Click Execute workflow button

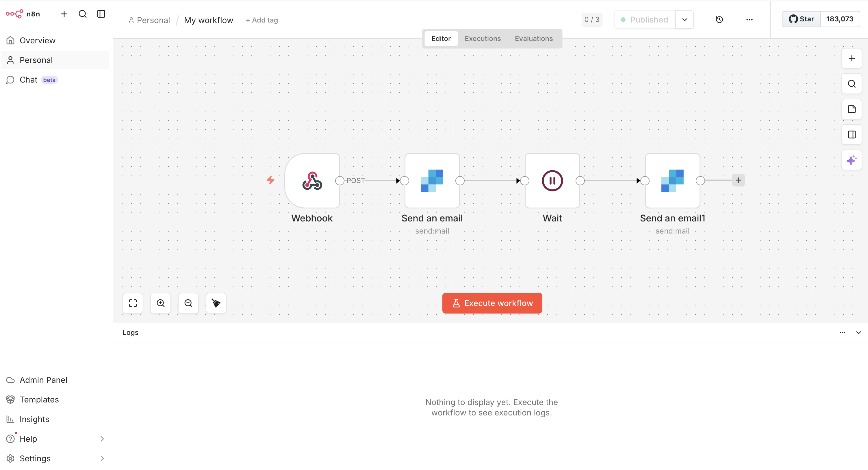[492, 303]
